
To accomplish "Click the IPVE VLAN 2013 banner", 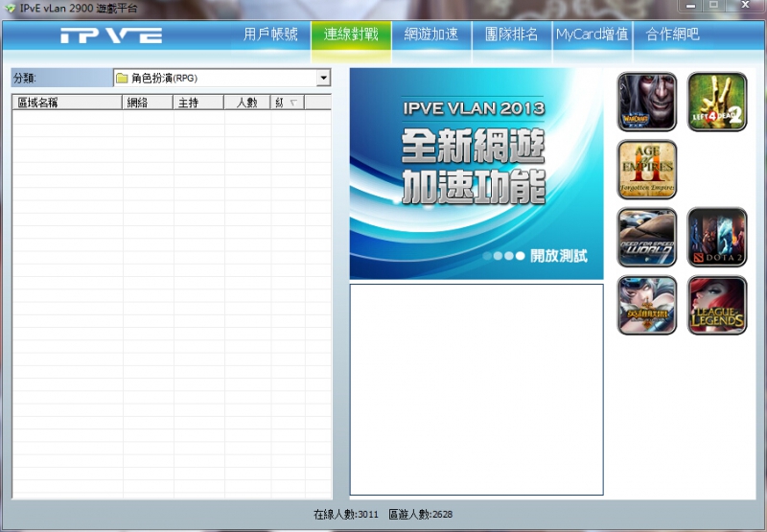I will pyautogui.click(x=476, y=173).
